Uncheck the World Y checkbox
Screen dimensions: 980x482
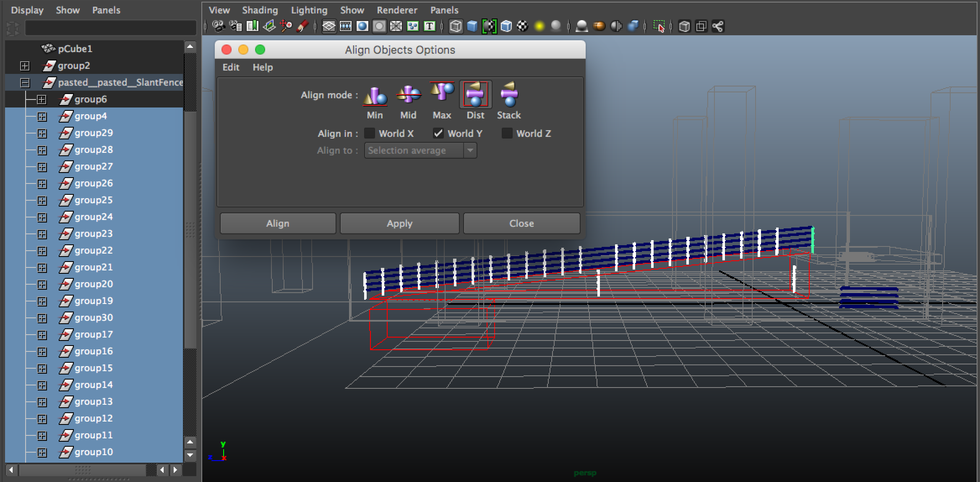click(438, 134)
